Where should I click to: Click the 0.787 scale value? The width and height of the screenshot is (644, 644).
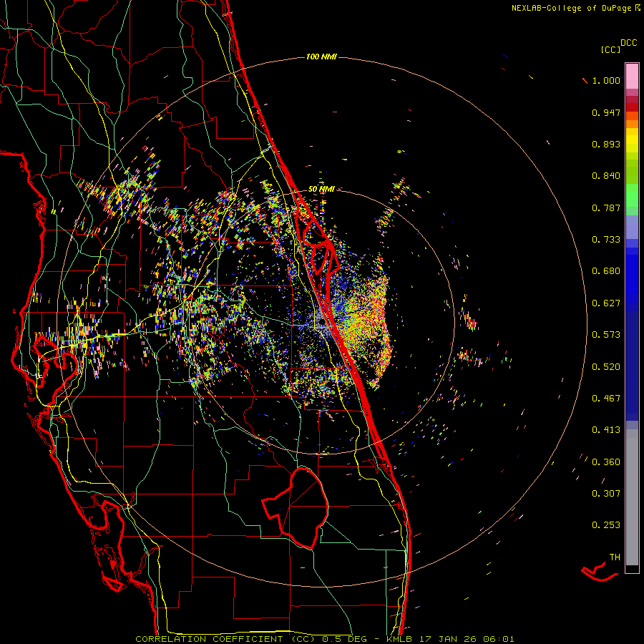tap(606, 208)
